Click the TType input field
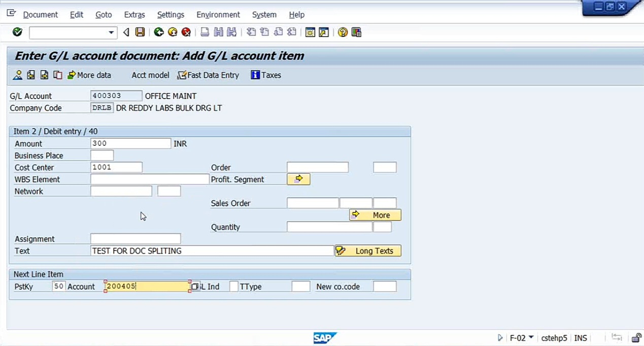 (x=301, y=287)
